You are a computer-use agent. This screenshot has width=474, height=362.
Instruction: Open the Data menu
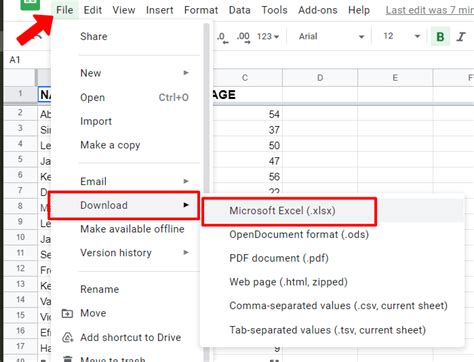click(240, 10)
